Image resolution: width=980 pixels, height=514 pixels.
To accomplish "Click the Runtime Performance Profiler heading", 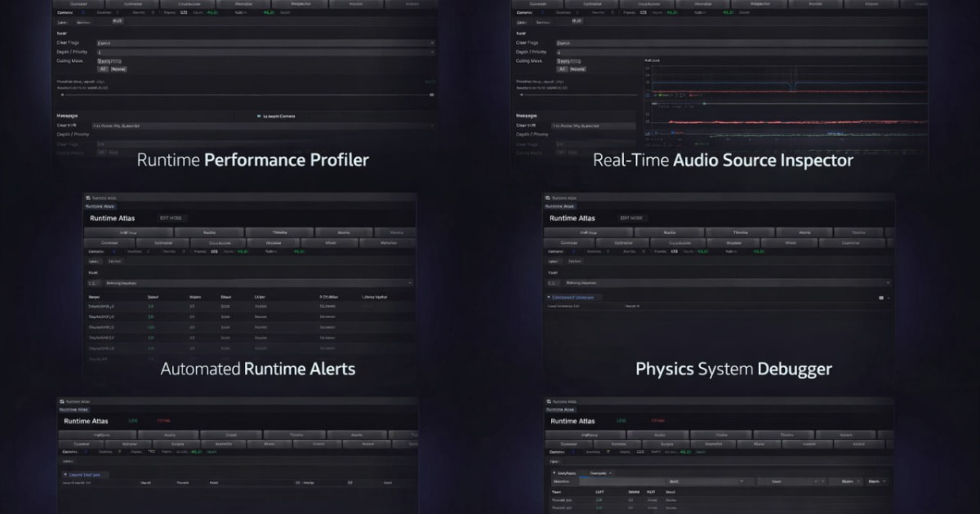I will tap(252, 161).
